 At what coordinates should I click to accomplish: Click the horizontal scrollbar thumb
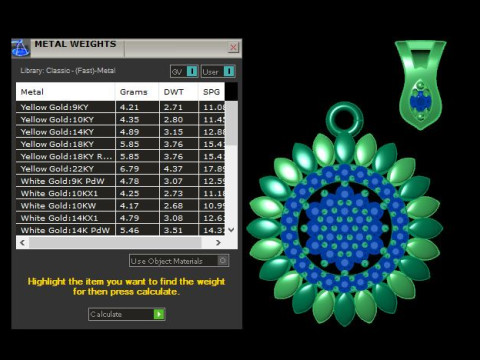(x=115, y=242)
